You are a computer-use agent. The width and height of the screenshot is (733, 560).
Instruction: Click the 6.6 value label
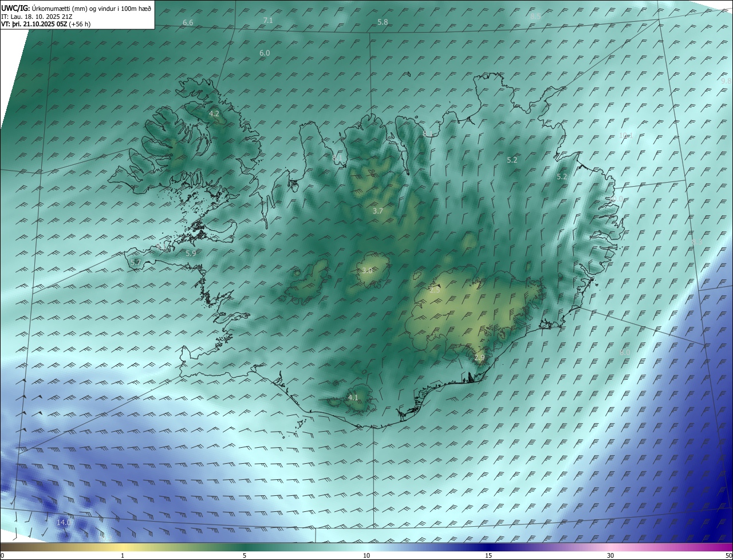pyautogui.click(x=188, y=22)
